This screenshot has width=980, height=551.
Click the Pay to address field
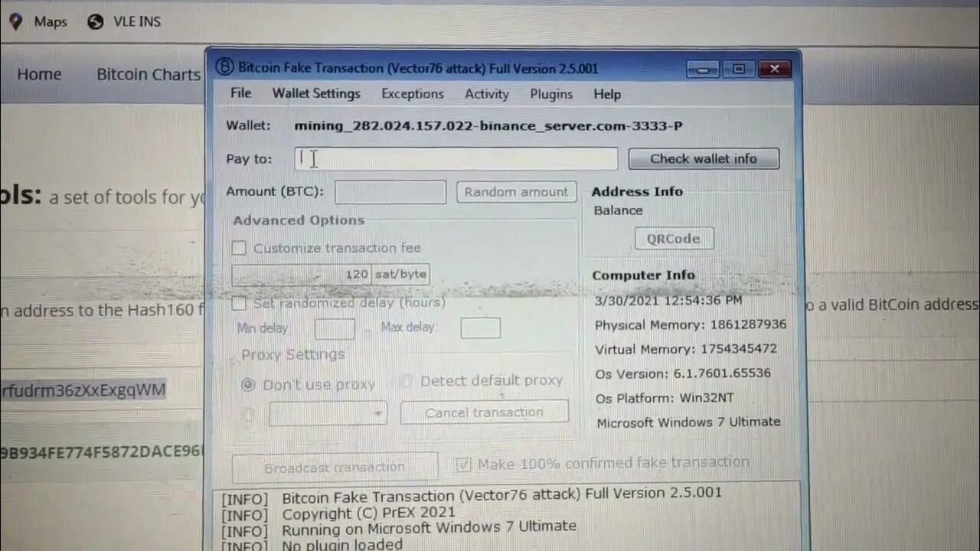(x=456, y=158)
